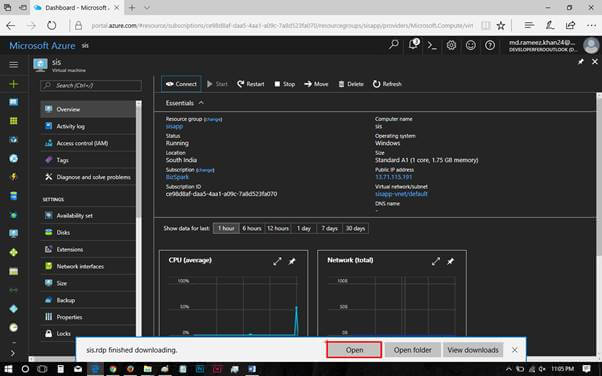Open the Properties settings
Screen dimensions: 602x376
pyautogui.click(x=88, y=317)
